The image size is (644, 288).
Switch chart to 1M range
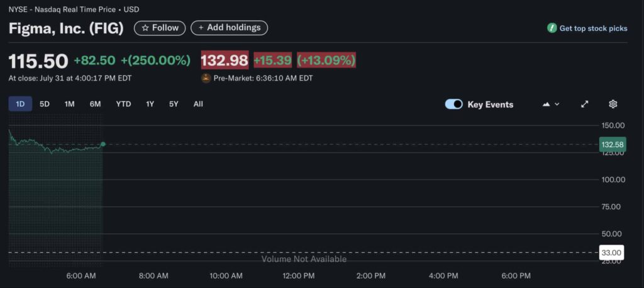(x=69, y=104)
